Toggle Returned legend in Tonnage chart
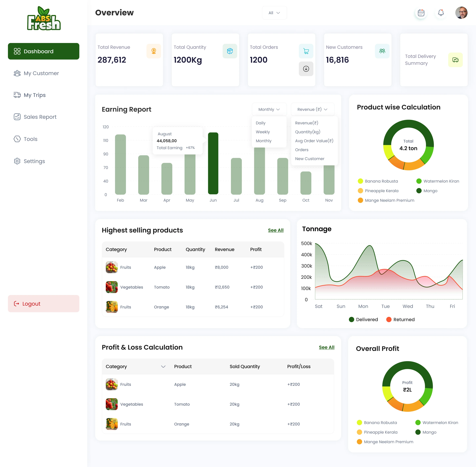Screen dimensions: 476x467 coord(400,319)
